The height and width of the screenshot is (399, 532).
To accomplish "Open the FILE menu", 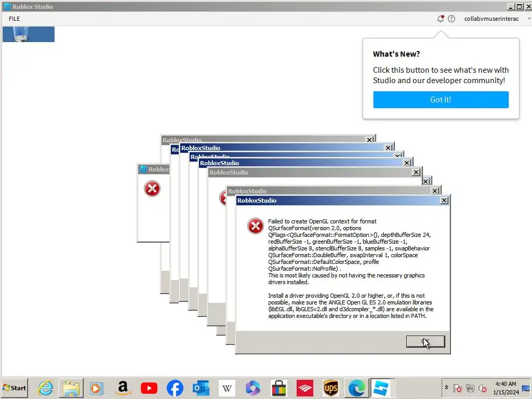I will point(14,19).
